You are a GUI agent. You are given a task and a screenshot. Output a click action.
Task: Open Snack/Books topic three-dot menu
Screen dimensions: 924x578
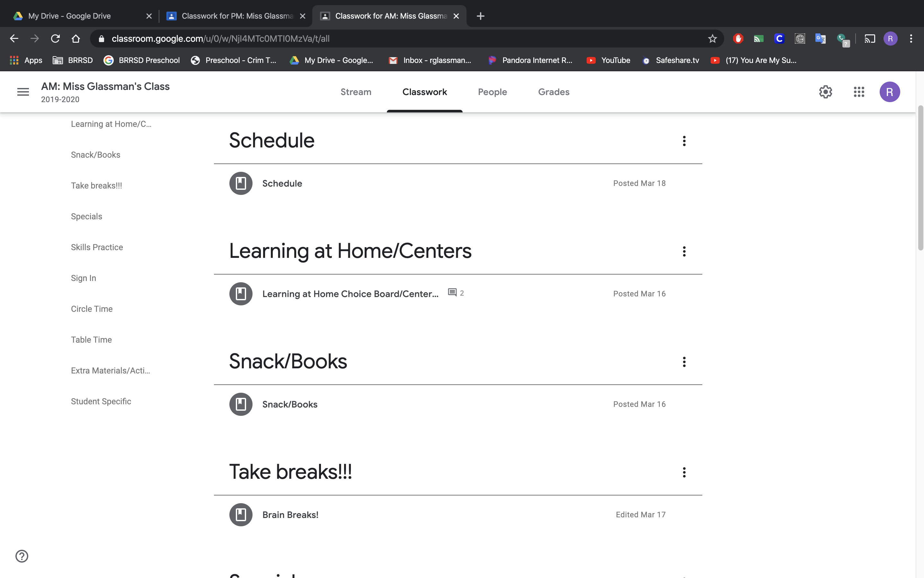684,362
